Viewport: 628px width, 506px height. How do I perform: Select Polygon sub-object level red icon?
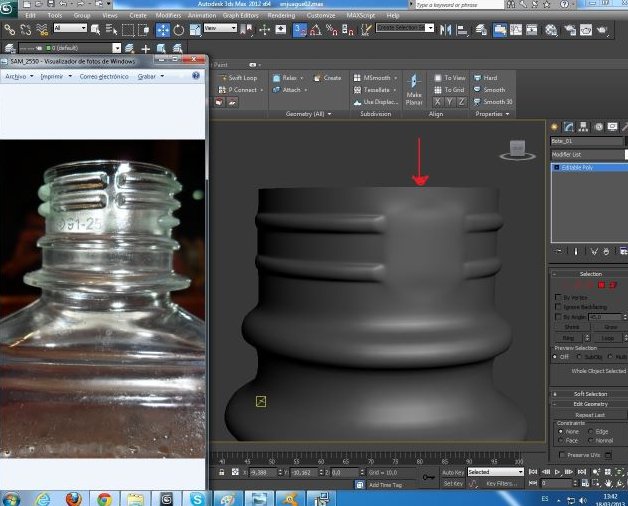pos(601,285)
